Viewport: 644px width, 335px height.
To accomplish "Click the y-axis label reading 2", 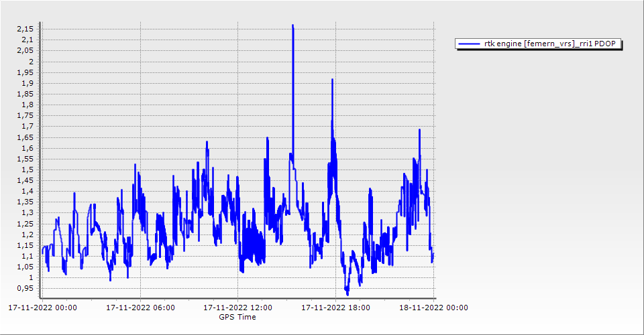I will point(30,62).
